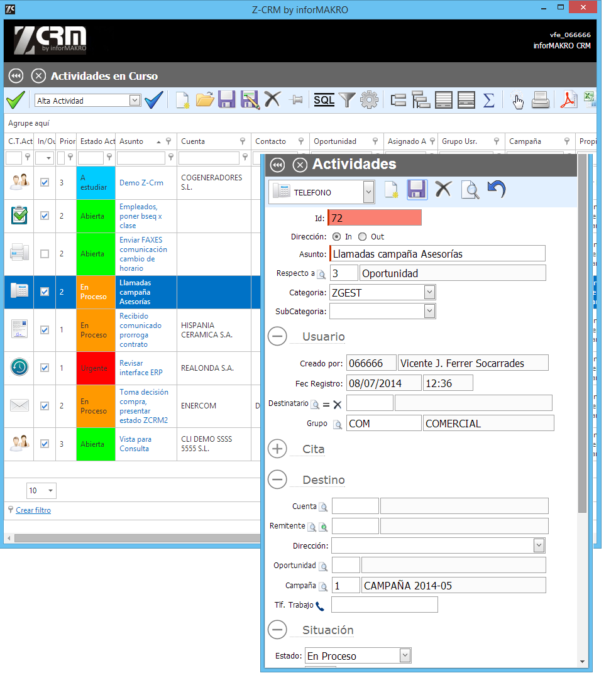Check the box in Enviar FAXES row
Screen dimensions: 616x695
pos(45,253)
